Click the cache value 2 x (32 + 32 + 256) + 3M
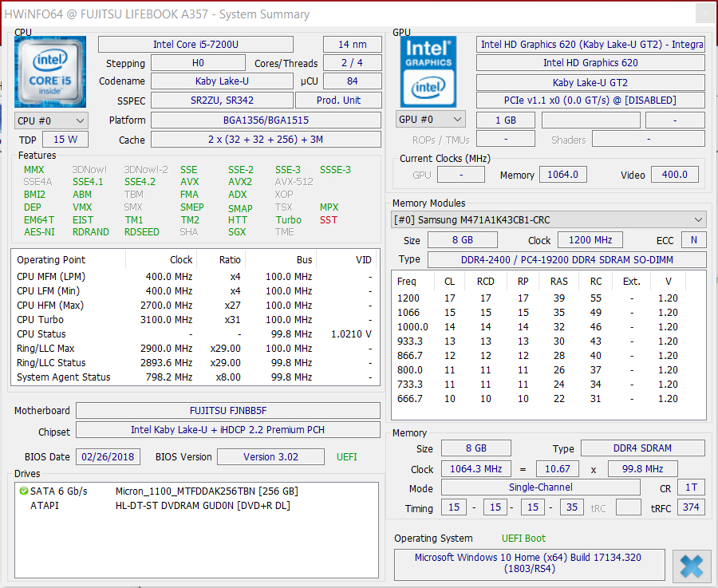Viewport: 718px width, 588px height. tap(266, 139)
